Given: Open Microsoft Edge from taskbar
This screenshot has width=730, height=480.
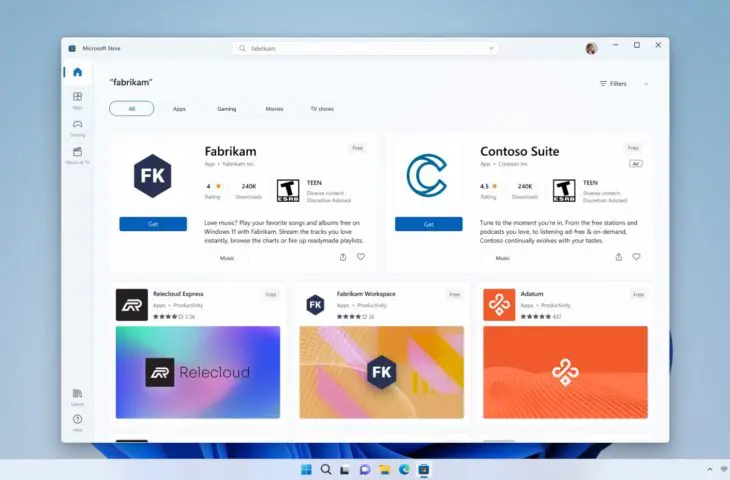Looking at the screenshot, I should tap(404, 470).
